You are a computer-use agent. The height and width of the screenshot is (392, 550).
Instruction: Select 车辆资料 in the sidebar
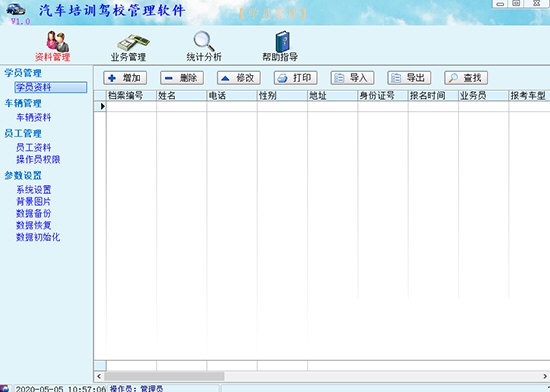click(x=34, y=117)
